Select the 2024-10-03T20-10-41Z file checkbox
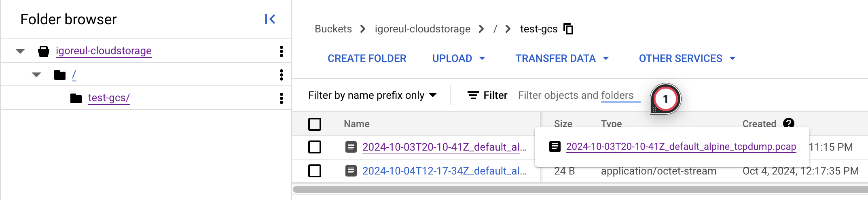The height and width of the screenshot is (200, 868). (x=315, y=147)
